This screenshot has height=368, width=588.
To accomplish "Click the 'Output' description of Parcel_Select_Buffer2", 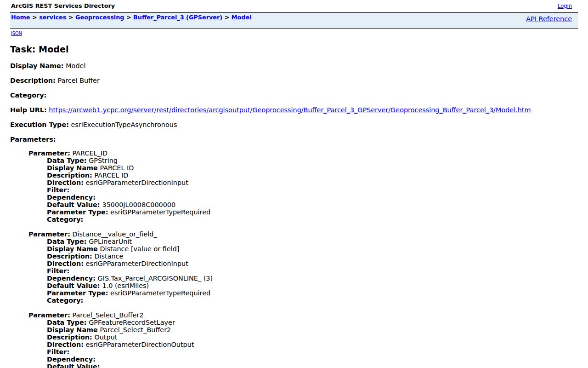I will pos(106,337).
